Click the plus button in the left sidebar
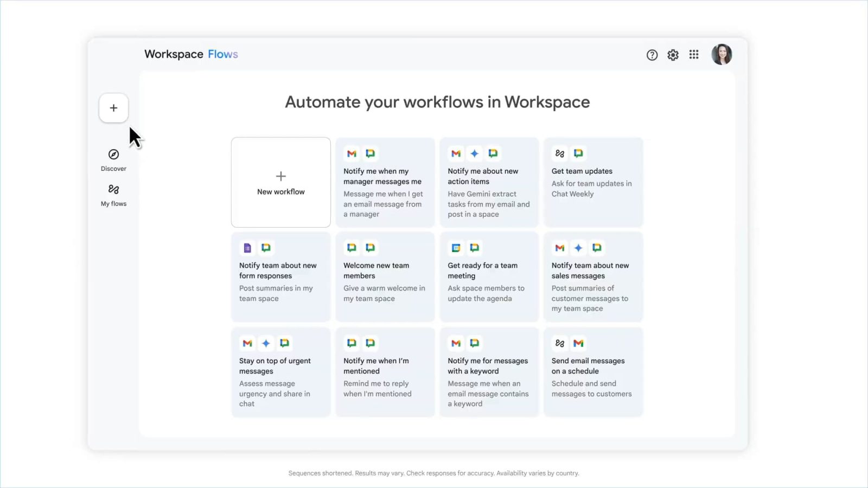This screenshot has width=868, height=488. 113,107
